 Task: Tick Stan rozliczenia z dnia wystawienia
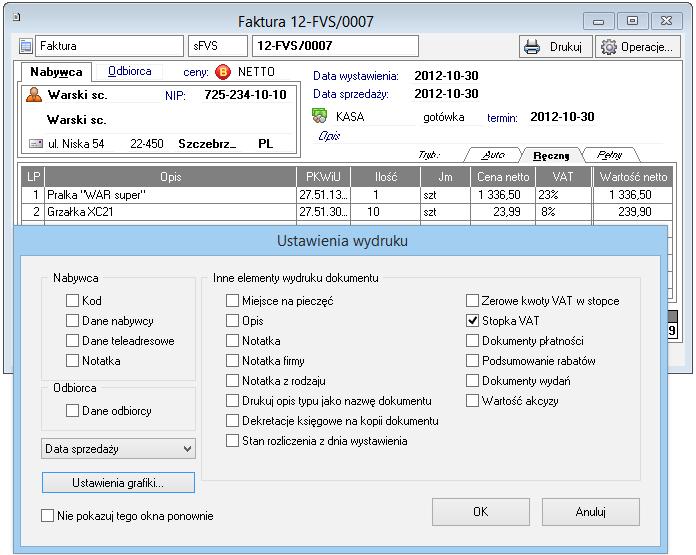[232, 441]
